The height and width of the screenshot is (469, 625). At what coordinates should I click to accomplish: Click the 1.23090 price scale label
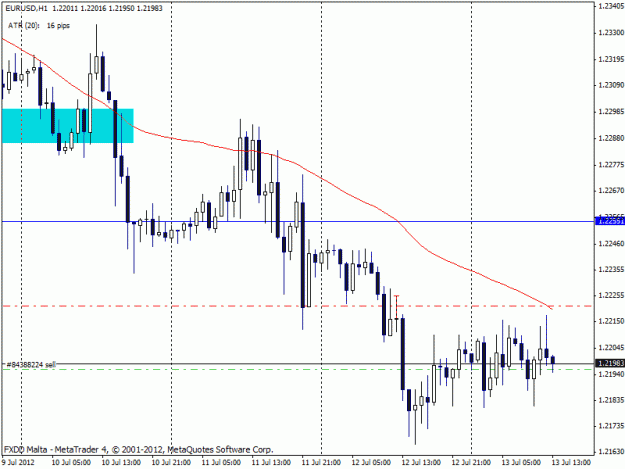click(x=611, y=85)
